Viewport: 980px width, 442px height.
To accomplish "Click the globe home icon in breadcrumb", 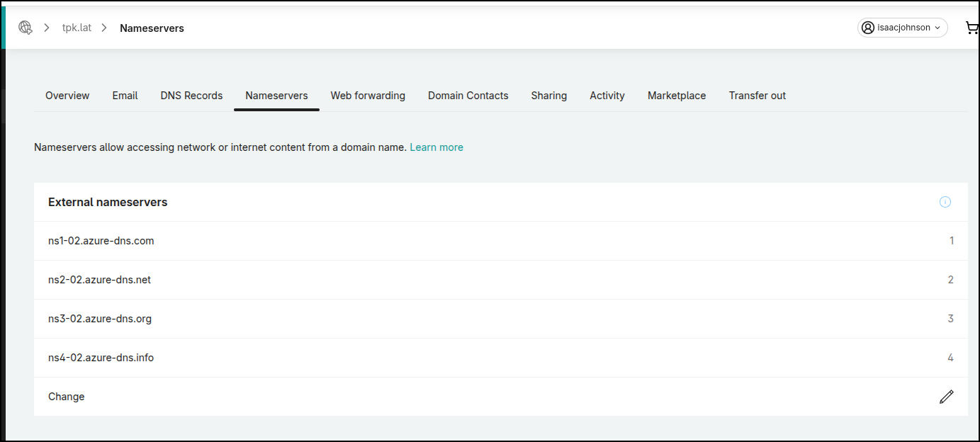I will [26, 28].
